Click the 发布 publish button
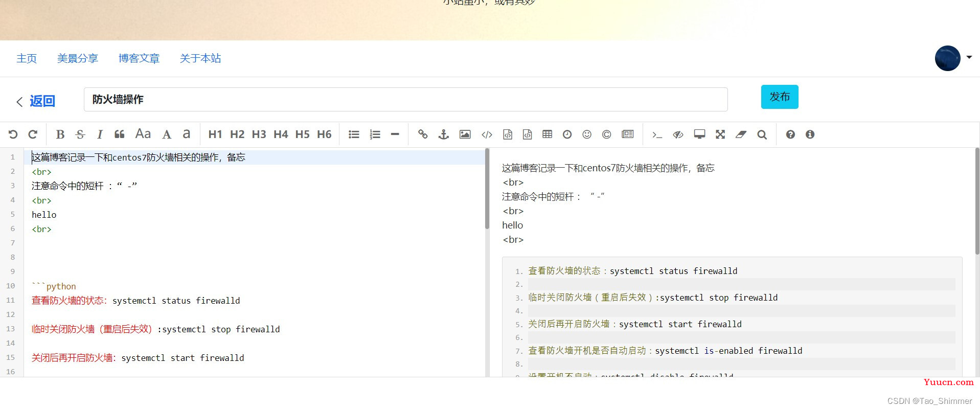 tap(780, 97)
